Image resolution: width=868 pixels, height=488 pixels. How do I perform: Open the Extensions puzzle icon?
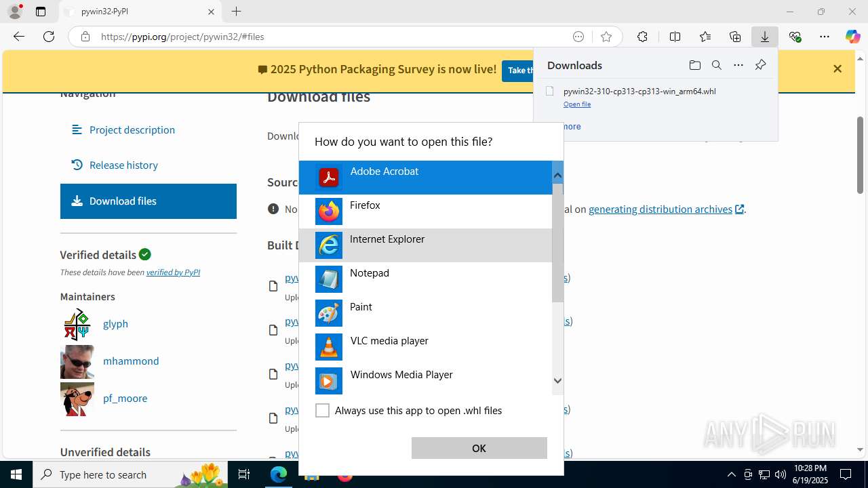[642, 37]
